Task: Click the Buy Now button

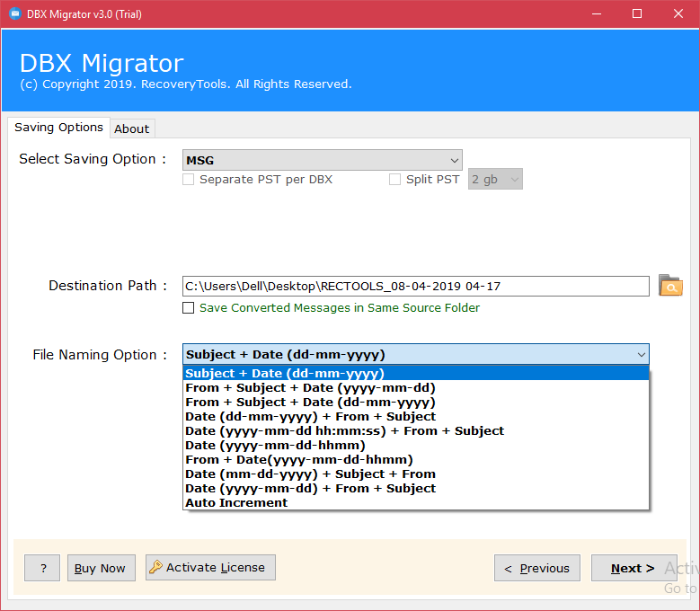Action: click(x=101, y=568)
